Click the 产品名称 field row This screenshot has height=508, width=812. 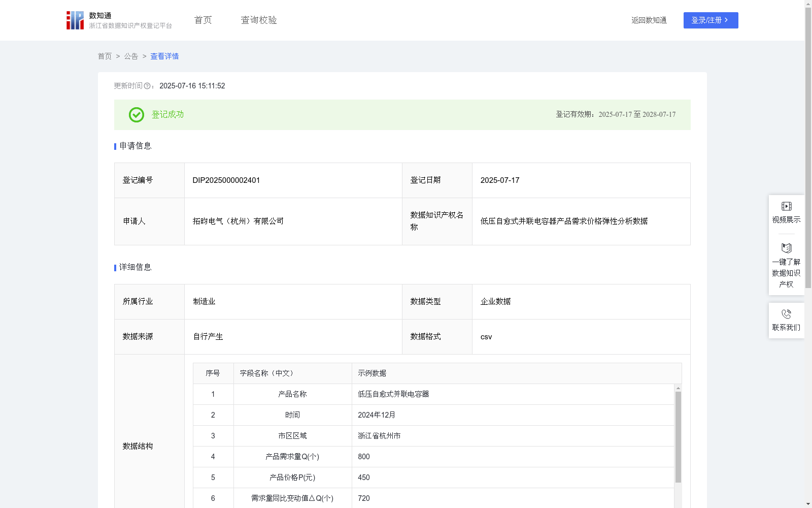tap(292, 394)
